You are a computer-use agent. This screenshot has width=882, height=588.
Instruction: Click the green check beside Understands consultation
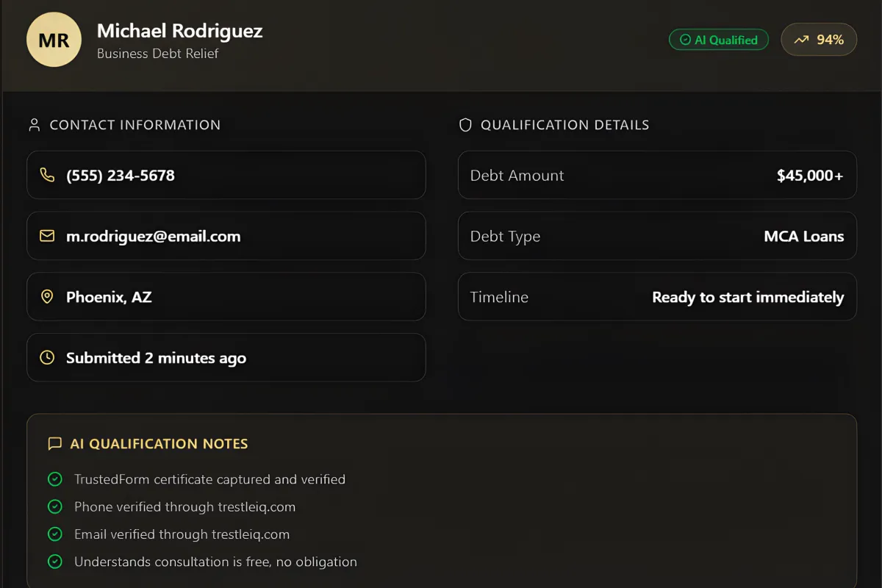[x=54, y=562]
